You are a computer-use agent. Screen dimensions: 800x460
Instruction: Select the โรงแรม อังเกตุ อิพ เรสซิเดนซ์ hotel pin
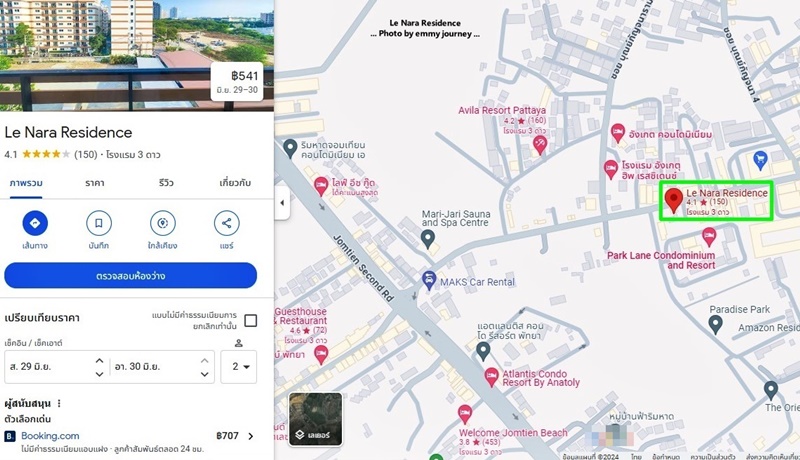pos(611,169)
